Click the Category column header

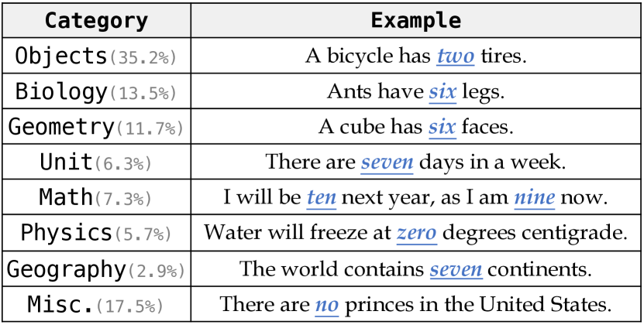click(96, 20)
